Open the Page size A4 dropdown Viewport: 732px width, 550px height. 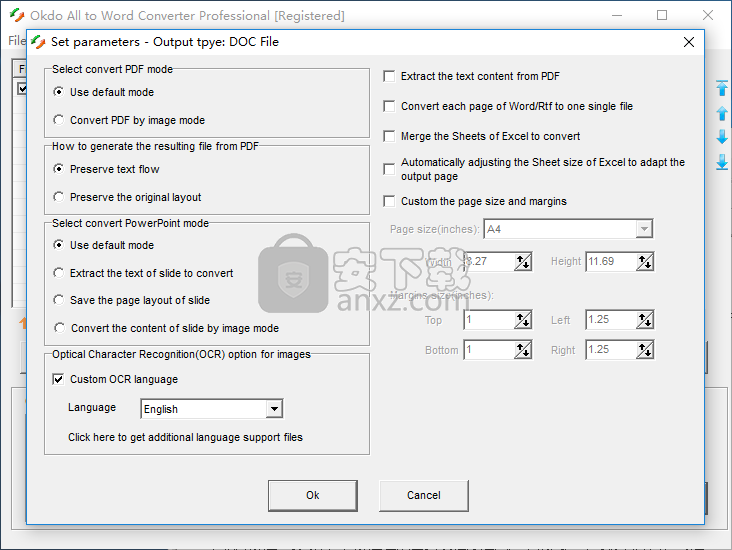click(644, 229)
